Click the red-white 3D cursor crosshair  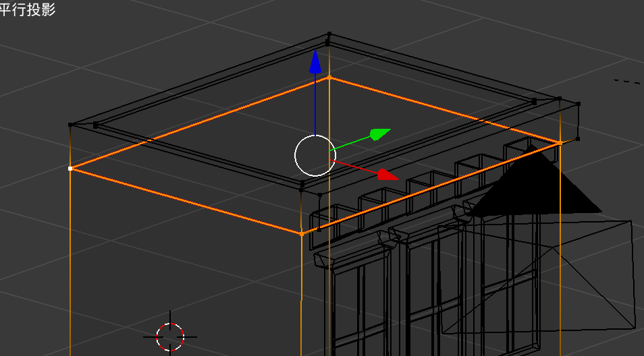170,336
